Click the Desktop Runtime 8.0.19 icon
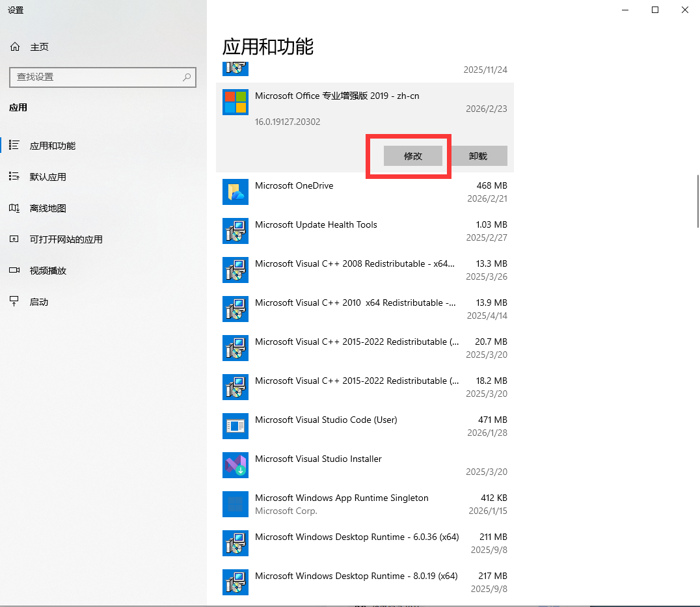The height and width of the screenshot is (607, 700). [236, 582]
